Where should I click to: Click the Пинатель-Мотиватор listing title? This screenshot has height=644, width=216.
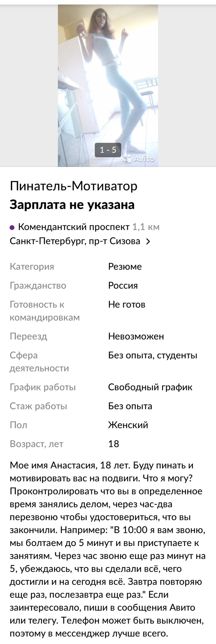(x=73, y=186)
